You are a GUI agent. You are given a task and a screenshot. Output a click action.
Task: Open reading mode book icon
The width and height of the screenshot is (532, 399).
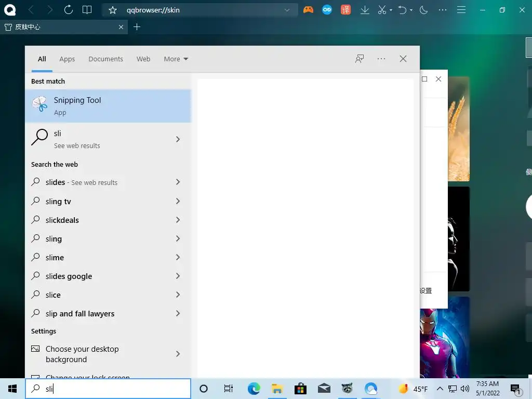tap(87, 10)
